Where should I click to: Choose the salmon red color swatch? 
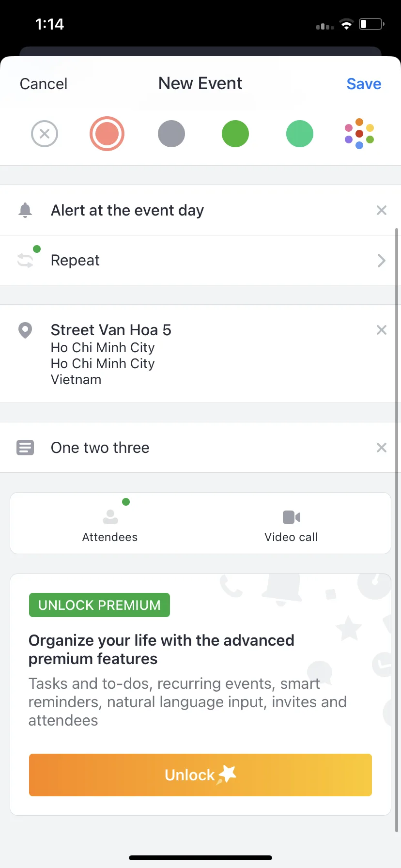(x=107, y=134)
